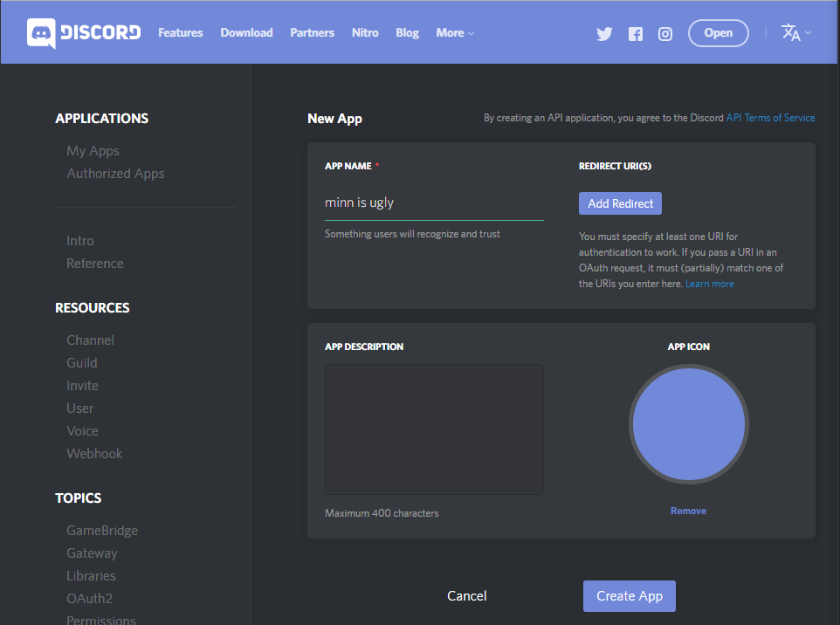Focus the App Name text field
Screen dimensions: 840x625
[x=433, y=203]
